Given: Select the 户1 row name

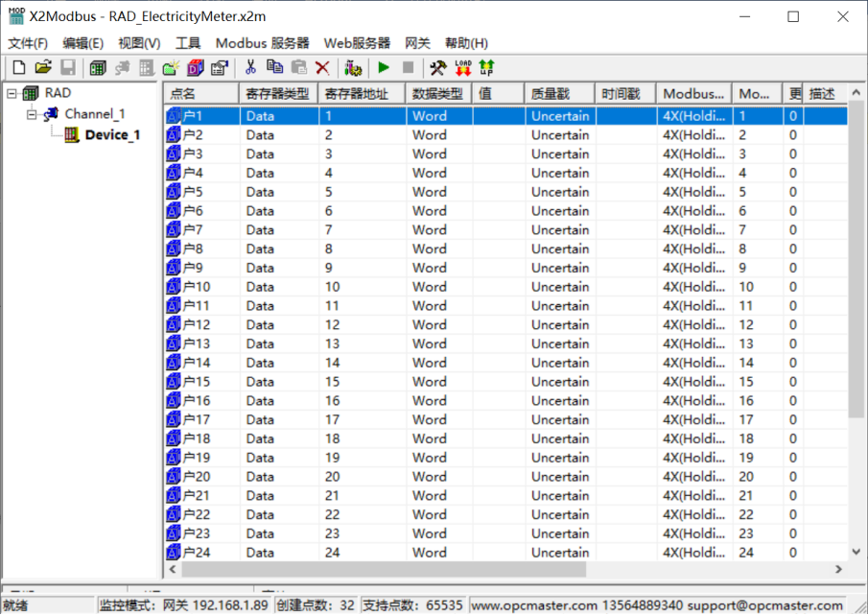Looking at the screenshot, I should click(192, 116).
